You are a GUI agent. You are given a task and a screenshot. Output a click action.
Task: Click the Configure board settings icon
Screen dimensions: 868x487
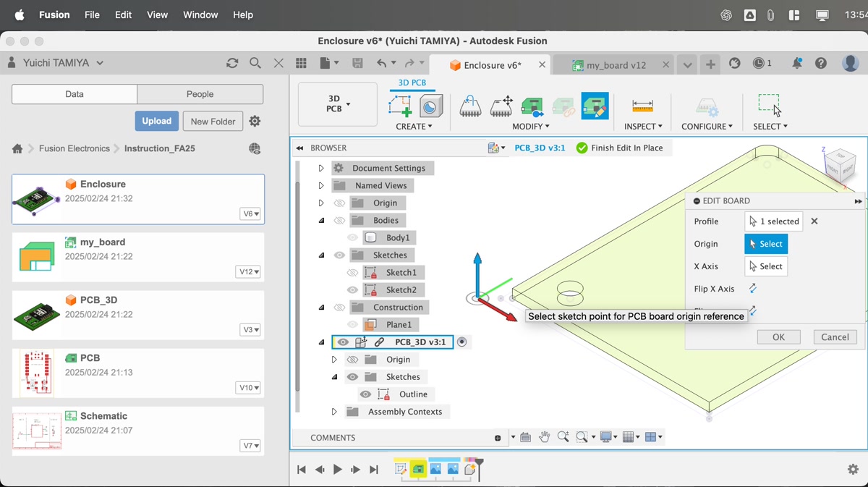click(707, 106)
